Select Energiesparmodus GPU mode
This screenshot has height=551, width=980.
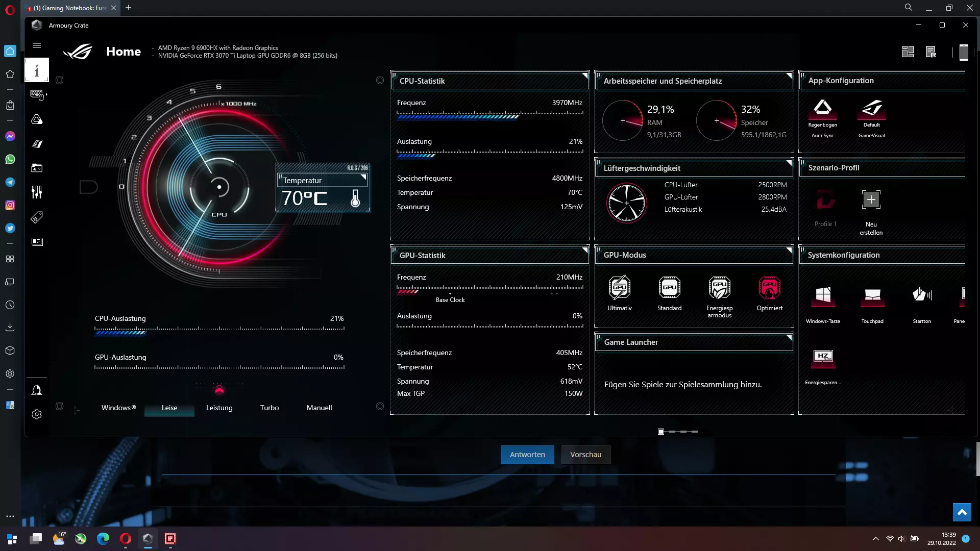coord(719,297)
